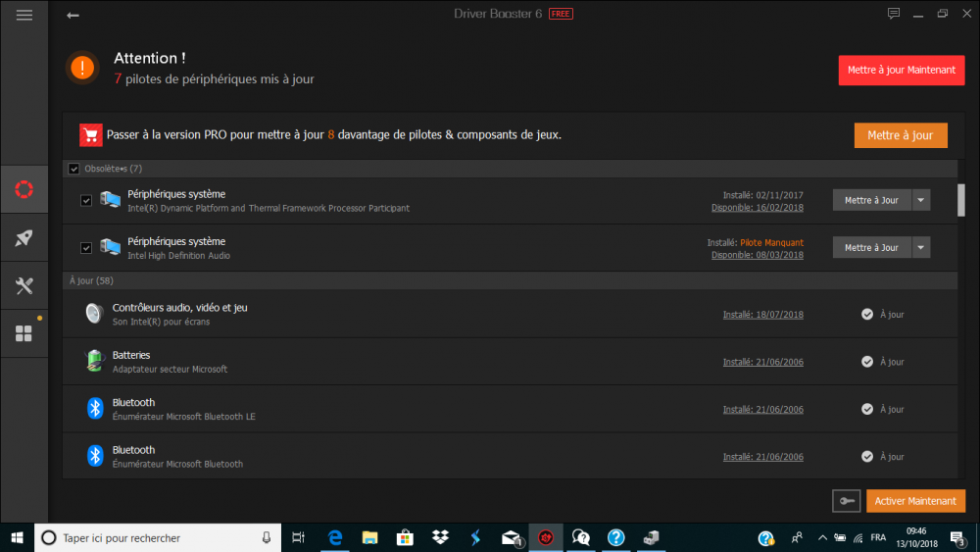The width and height of the screenshot is (980, 552).
Task: Click the driver list vertical scrollbar thumb
Action: pos(961,200)
